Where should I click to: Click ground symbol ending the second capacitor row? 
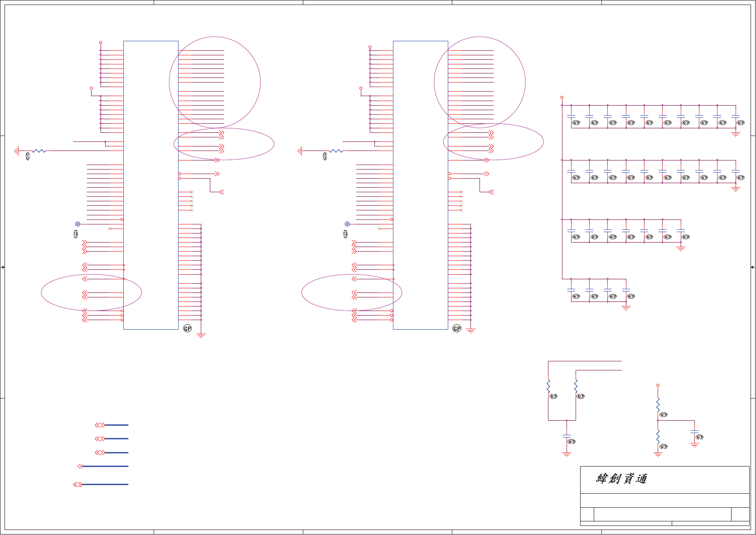point(736,189)
